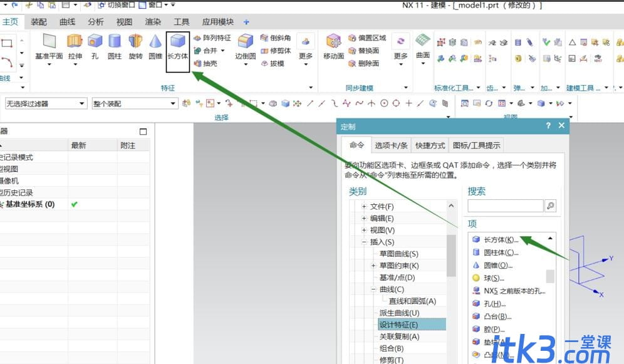
Task: Switch to the 装配 ribbon tab
Action: click(x=39, y=22)
